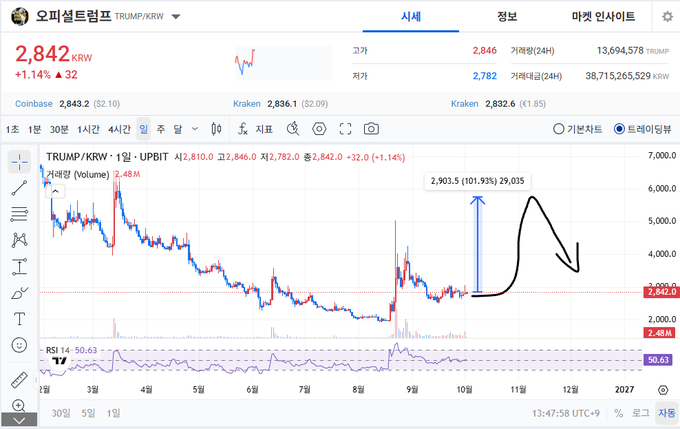Image resolution: width=680 pixels, height=429 pixels.
Task: Click the 거래대금(24H) value 38,715,265,529
Action: point(618,76)
